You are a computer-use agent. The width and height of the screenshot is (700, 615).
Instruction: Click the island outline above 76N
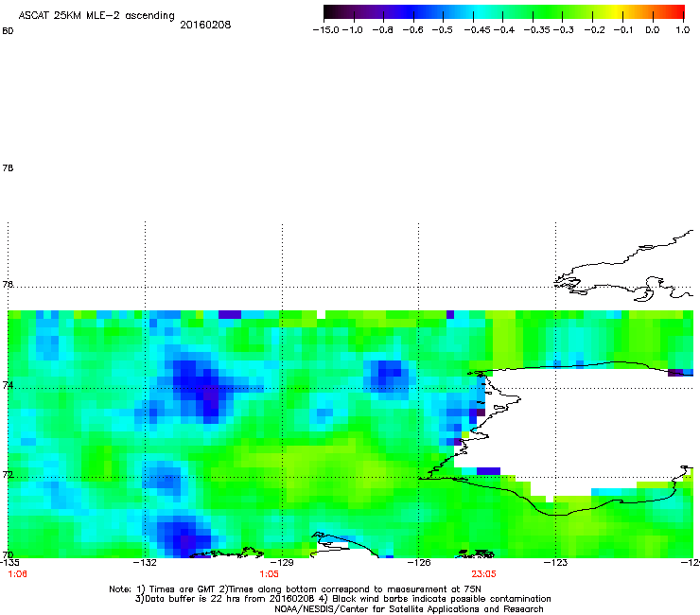point(625,268)
